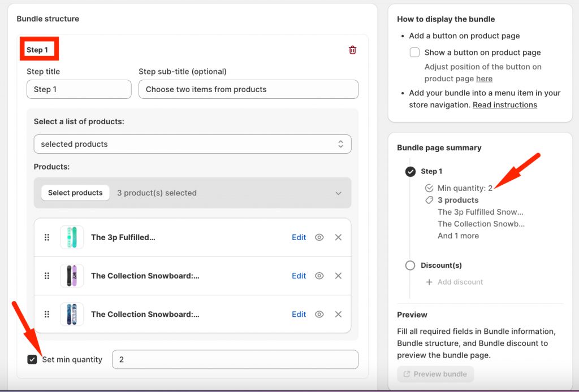The width and height of the screenshot is (579, 392).
Task: Open the selected products dropdown
Action: (x=192, y=144)
